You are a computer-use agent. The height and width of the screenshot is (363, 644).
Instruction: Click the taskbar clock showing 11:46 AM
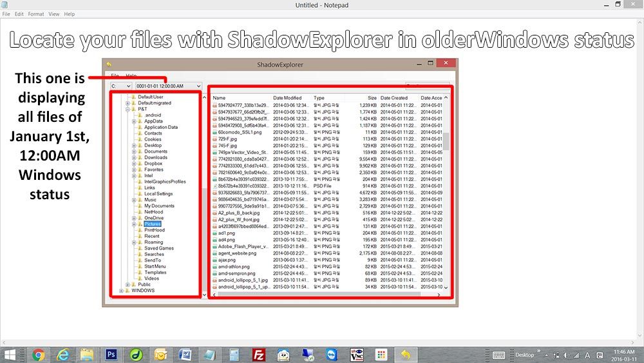tap(624, 355)
